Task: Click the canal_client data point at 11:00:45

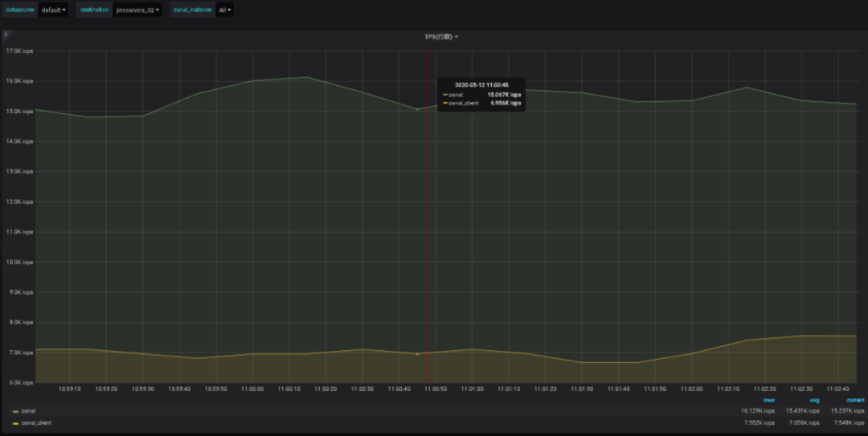Action: click(417, 354)
